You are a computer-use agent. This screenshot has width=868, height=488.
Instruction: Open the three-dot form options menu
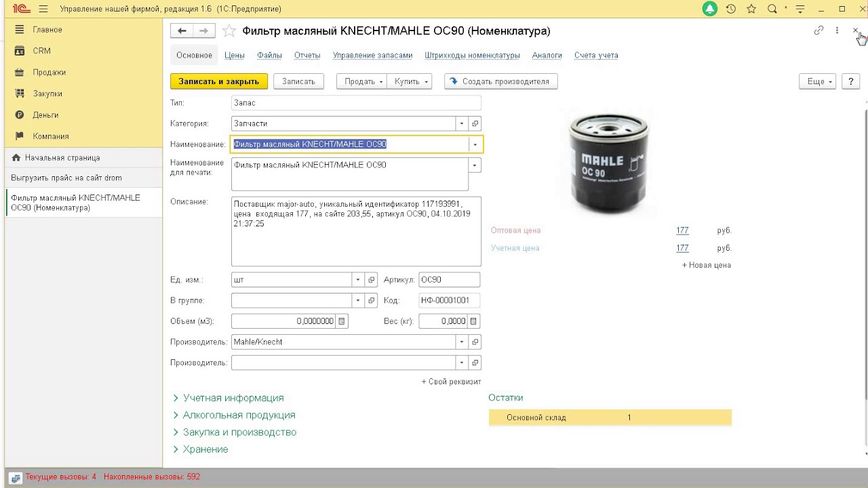tap(837, 30)
